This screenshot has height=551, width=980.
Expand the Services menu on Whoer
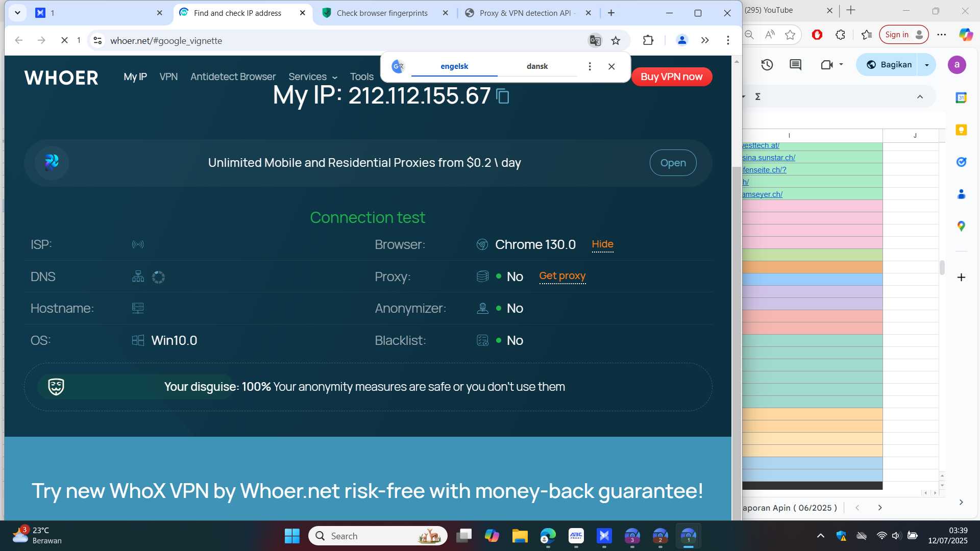pos(313,77)
